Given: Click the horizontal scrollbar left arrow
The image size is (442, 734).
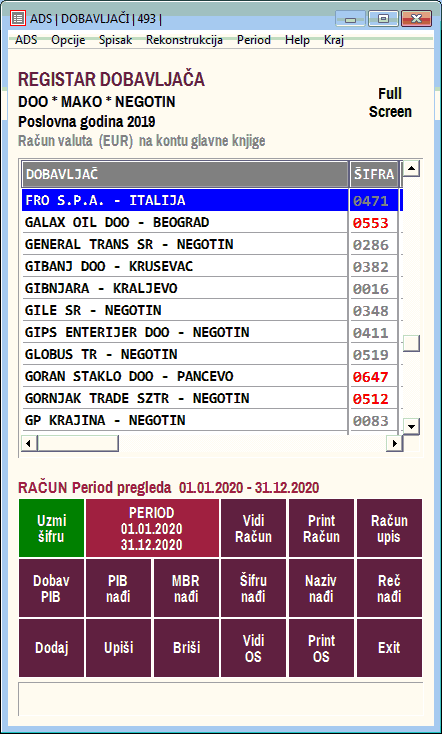Looking at the screenshot, I should click(29, 443).
